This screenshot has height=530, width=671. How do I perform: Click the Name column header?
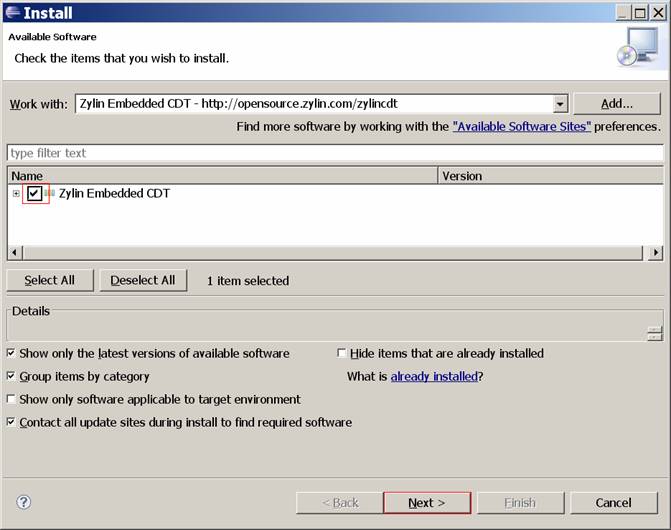pos(223,176)
